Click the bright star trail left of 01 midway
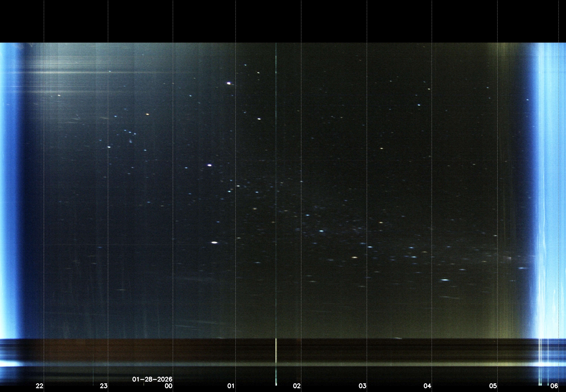The image size is (566, 392). click(x=209, y=165)
